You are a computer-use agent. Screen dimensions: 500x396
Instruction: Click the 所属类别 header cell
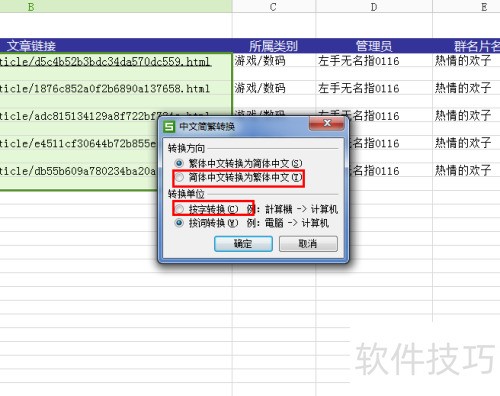[274, 46]
